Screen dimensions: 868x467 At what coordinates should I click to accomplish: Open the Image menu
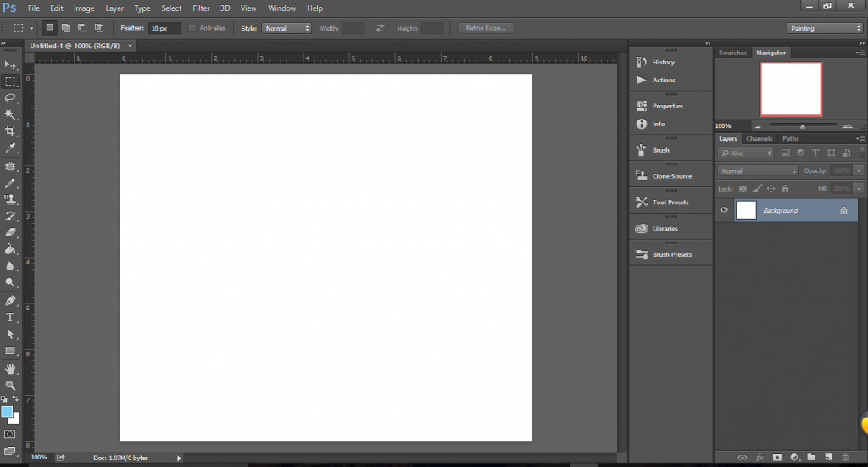(84, 8)
